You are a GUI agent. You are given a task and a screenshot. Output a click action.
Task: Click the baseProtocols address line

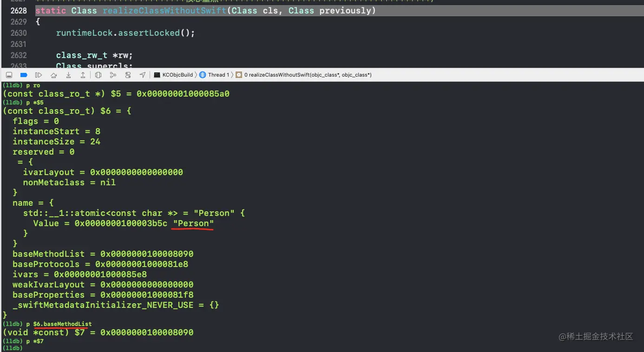[x=100, y=264]
